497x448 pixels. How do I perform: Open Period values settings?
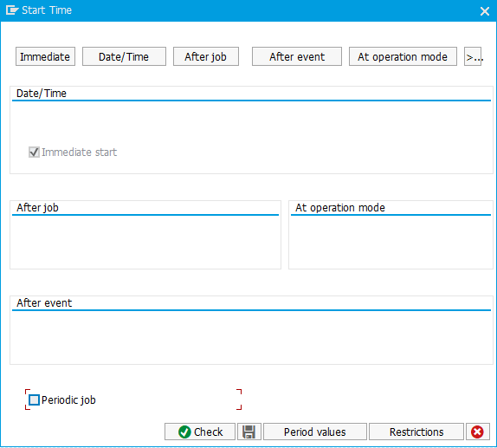point(315,432)
